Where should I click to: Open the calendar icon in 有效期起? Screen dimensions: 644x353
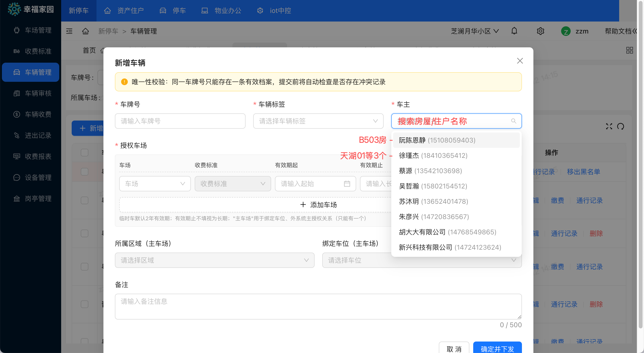point(347,184)
